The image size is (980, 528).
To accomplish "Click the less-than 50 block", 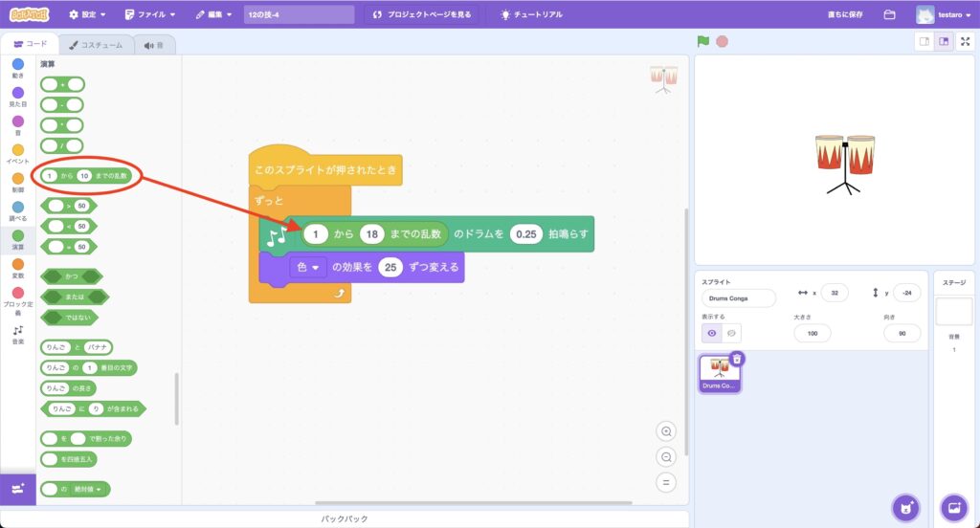I will pyautogui.click(x=69, y=226).
